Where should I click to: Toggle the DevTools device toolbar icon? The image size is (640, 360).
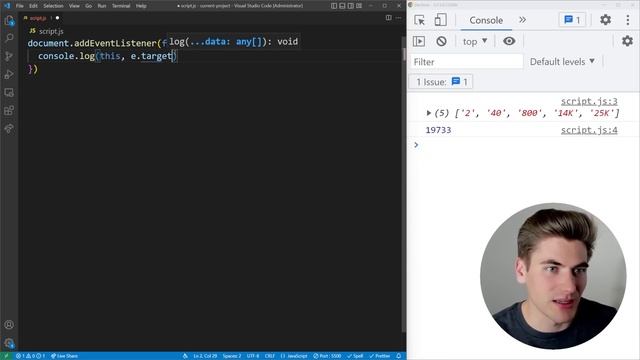tap(440, 20)
